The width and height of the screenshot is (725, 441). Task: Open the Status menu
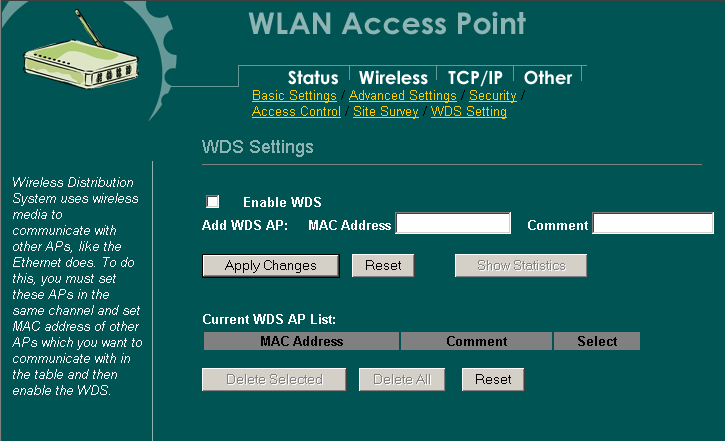tap(312, 77)
